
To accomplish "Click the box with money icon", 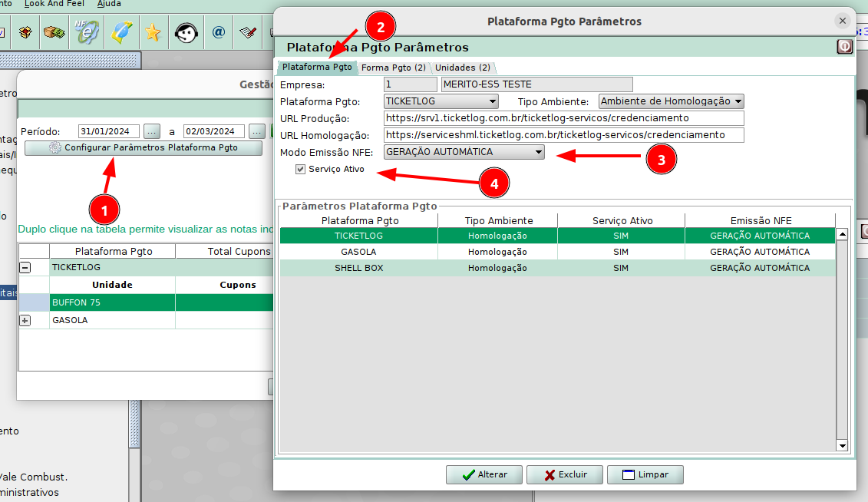I will click(x=53, y=32).
